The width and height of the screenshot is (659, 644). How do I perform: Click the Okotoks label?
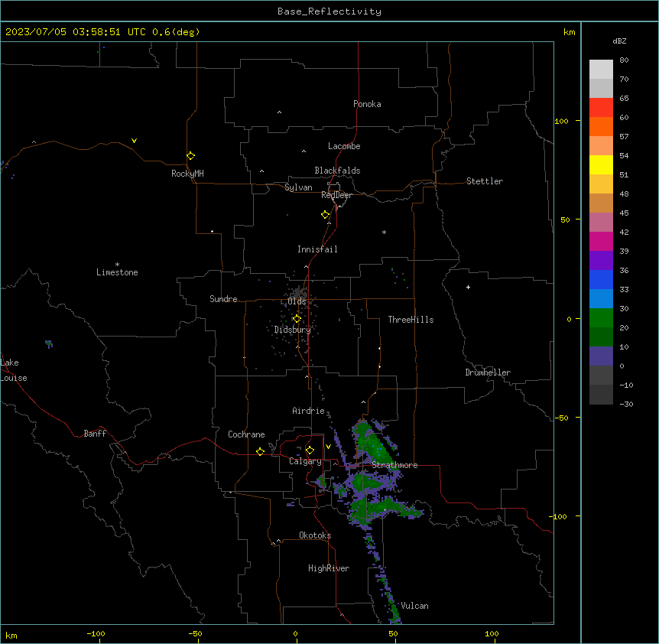click(315, 535)
